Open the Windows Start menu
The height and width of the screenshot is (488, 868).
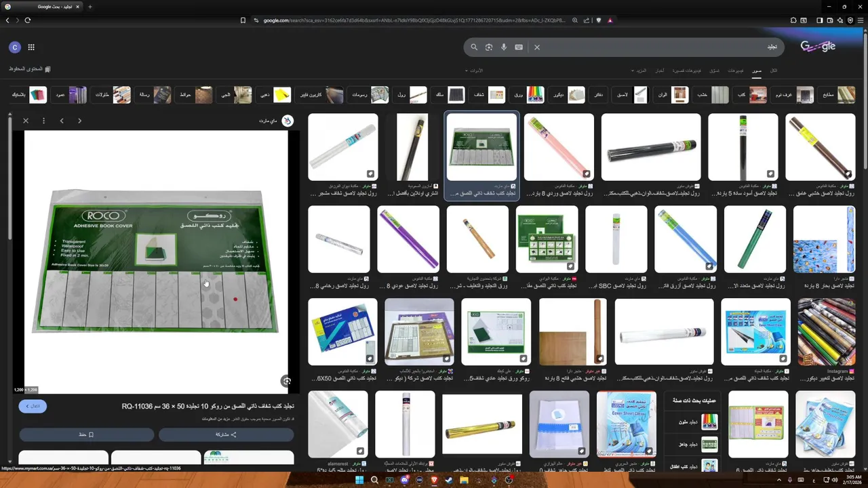point(359,480)
